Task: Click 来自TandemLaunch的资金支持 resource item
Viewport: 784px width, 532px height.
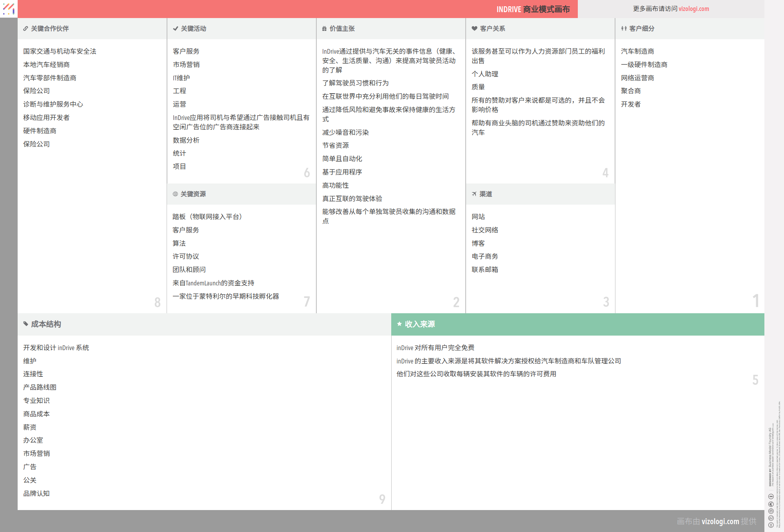Action: click(x=213, y=283)
